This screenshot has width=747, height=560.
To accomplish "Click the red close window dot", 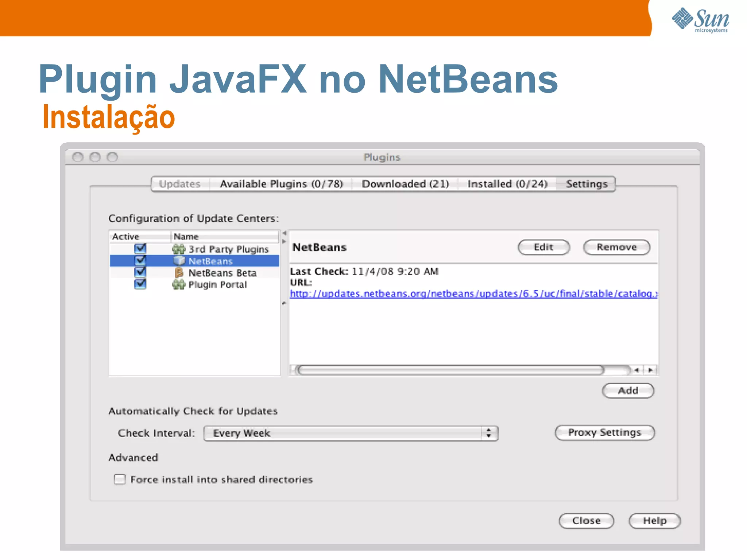I will coord(78,157).
